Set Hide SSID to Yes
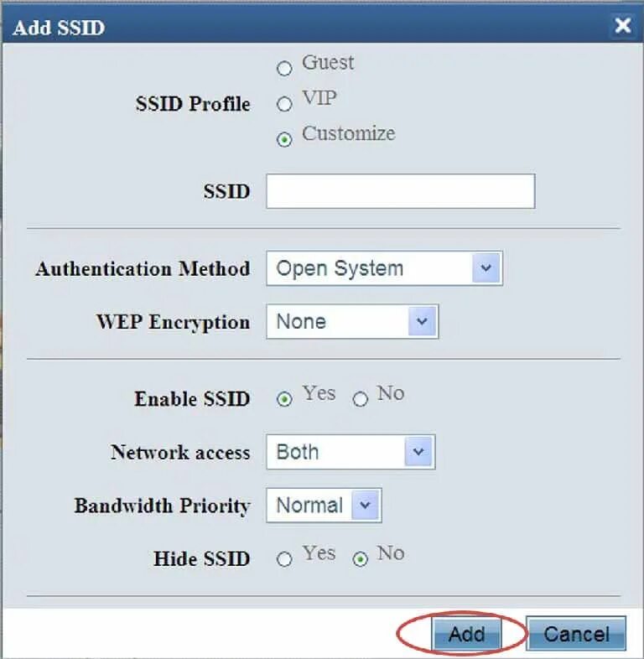Image resolution: width=644 pixels, height=659 pixels. (284, 559)
